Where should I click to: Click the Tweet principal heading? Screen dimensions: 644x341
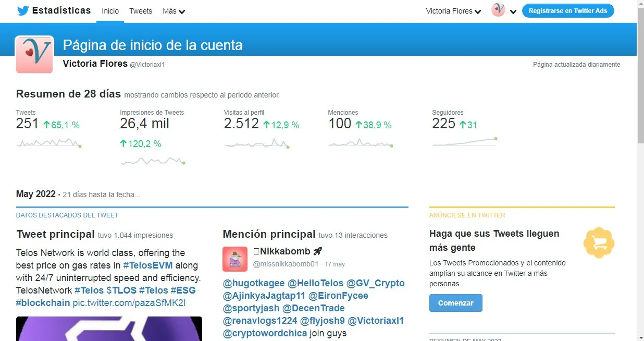click(56, 235)
